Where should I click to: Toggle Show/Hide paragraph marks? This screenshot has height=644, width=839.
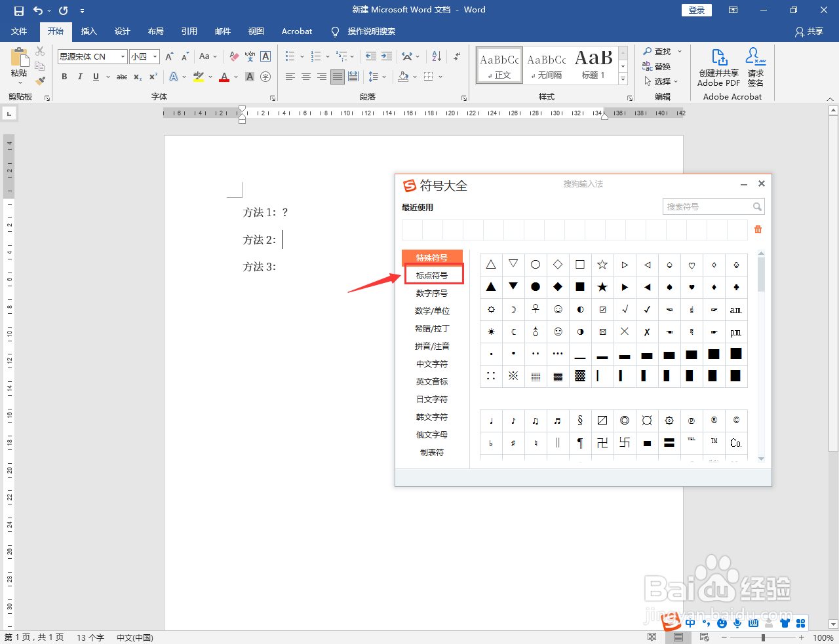coord(457,57)
